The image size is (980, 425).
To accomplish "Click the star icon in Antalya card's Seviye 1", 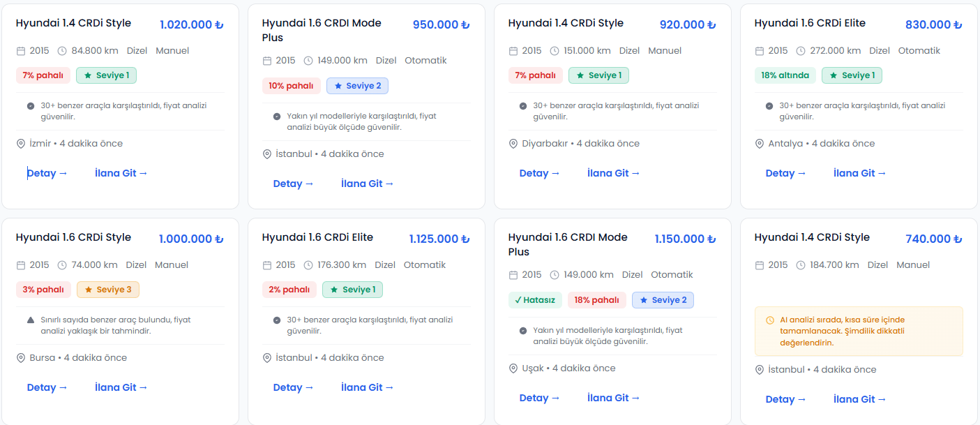I will pyautogui.click(x=833, y=75).
